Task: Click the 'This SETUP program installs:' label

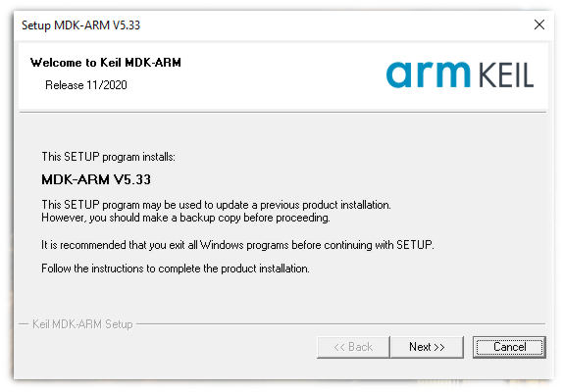Action: [x=109, y=157]
